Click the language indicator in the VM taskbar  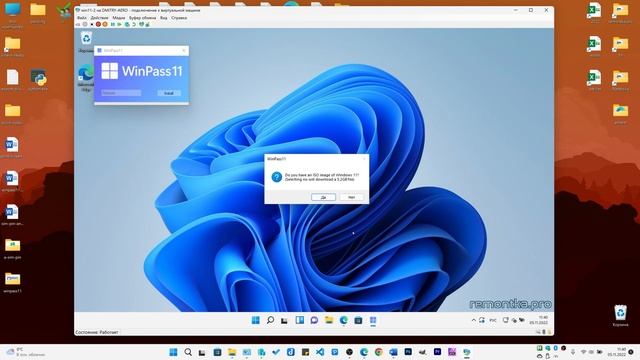(x=493, y=320)
